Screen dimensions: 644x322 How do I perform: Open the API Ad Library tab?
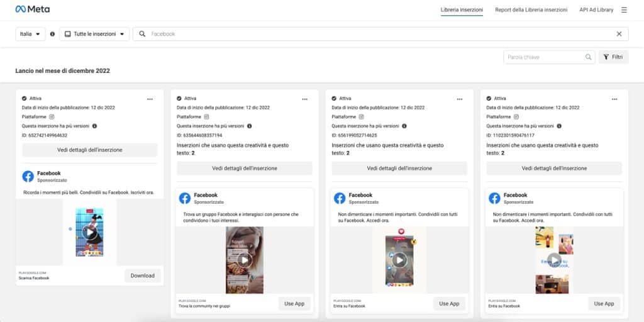pyautogui.click(x=596, y=10)
